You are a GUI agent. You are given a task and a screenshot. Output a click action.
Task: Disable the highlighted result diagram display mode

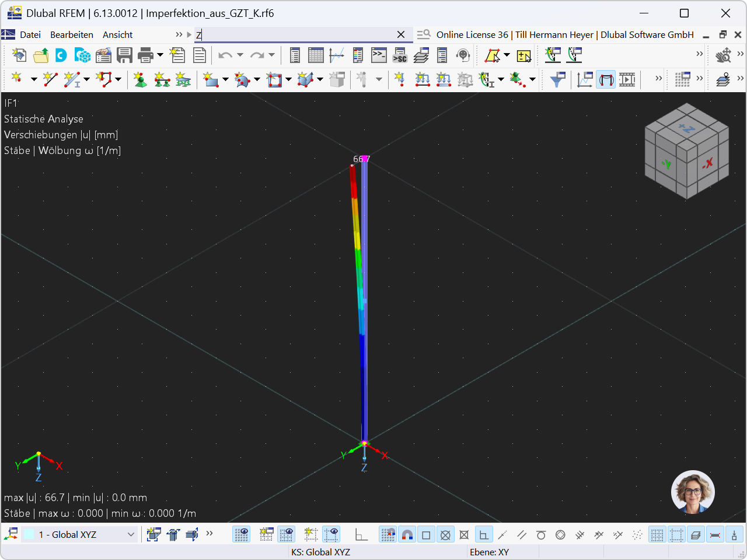[606, 79]
